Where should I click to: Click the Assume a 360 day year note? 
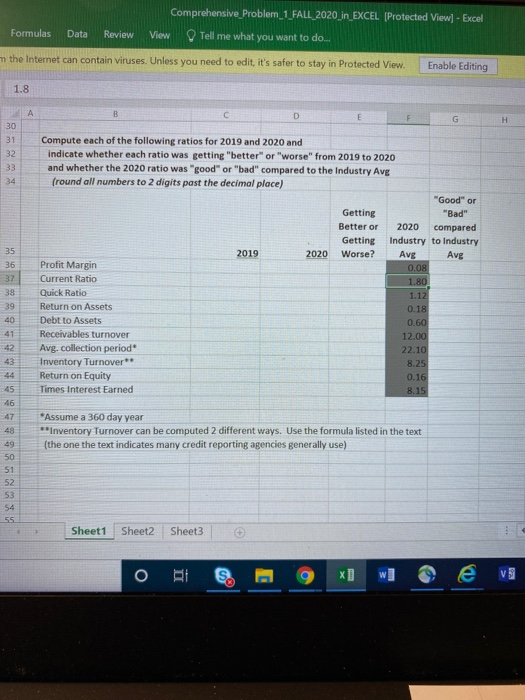[x=92, y=417]
